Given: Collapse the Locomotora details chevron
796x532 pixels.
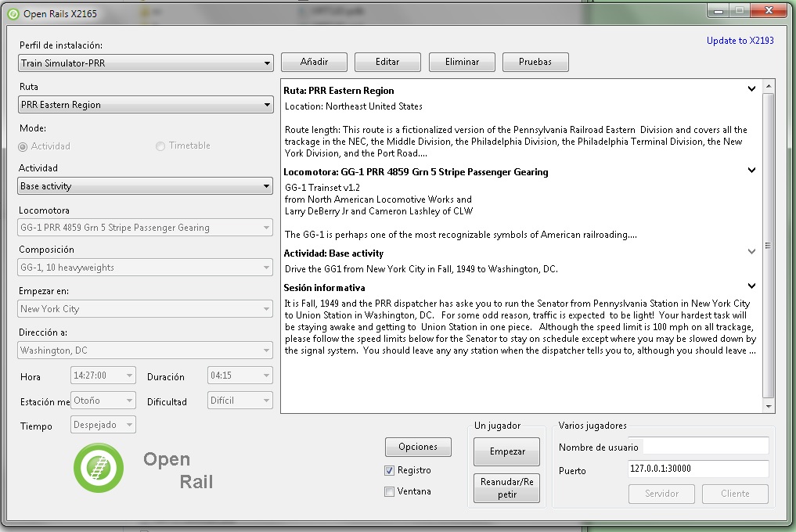Looking at the screenshot, I should pyautogui.click(x=751, y=171).
